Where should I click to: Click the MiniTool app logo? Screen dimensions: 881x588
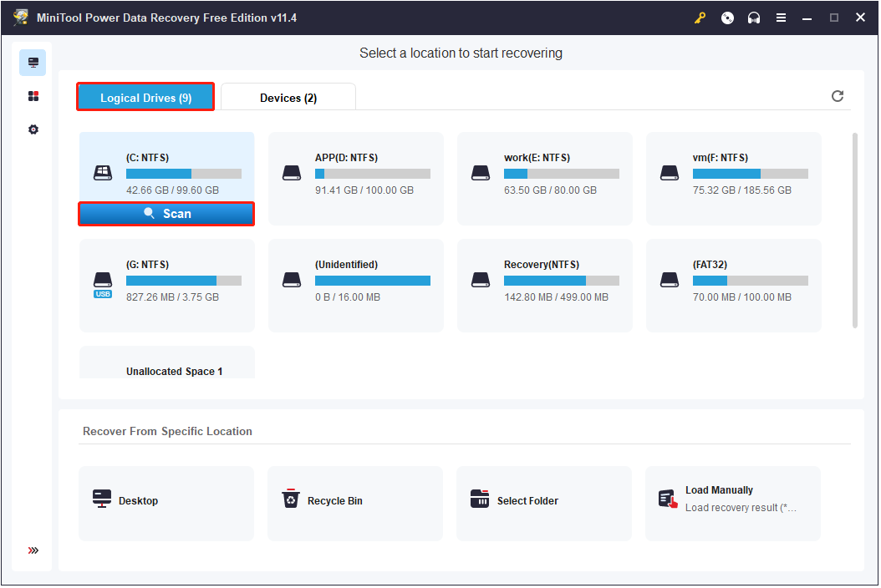coord(21,18)
